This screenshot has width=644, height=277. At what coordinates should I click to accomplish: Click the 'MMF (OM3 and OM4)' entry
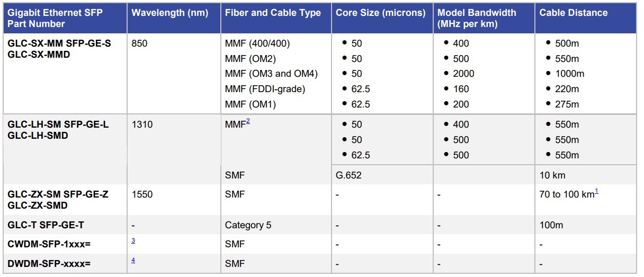[x=271, y=74]
